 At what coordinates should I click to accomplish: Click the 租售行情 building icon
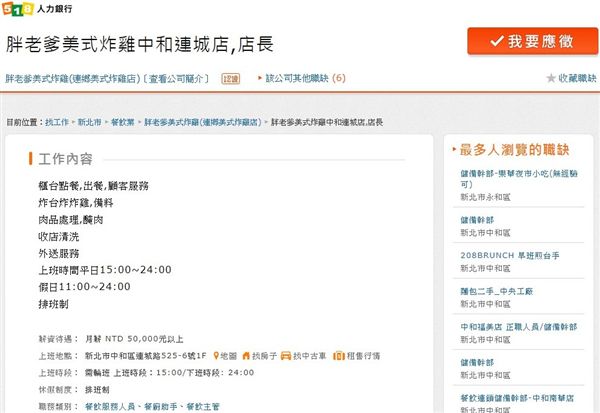[339, 356]
